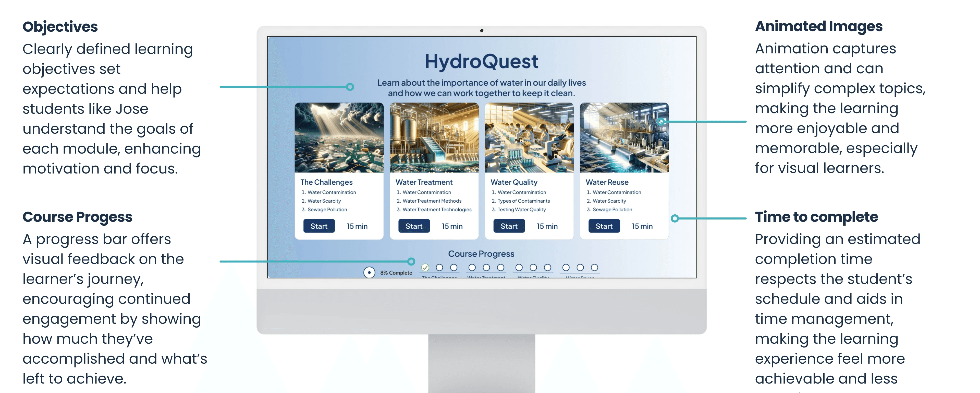Open the Water Treatment plant thumbnail

(x=434, y=137)
